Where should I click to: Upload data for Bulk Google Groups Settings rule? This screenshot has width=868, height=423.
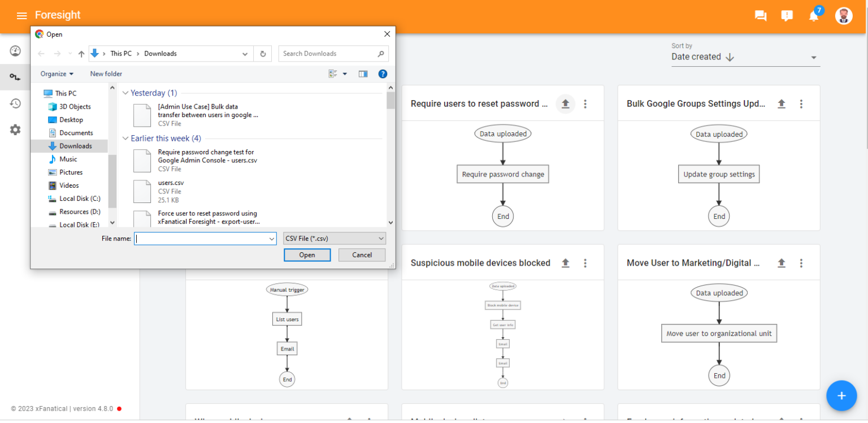(x=781, y=103)
